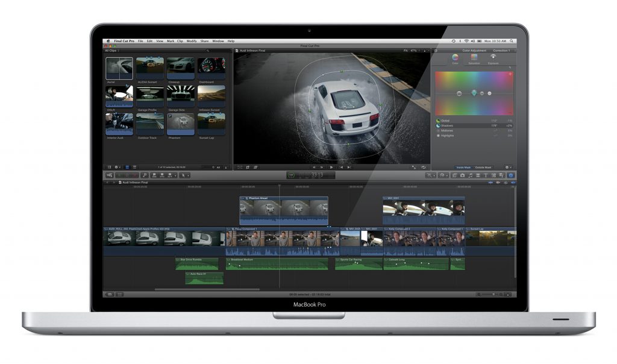Screen dimensions: 617x364
Task: Open the selection tool dropdown
Action: (x=184, y=175)
